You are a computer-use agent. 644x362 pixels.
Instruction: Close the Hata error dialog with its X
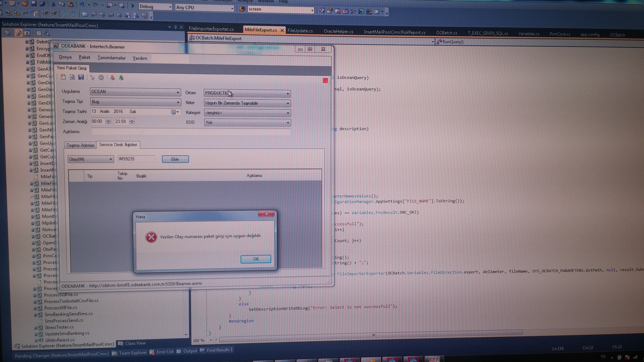coord(266,214)
